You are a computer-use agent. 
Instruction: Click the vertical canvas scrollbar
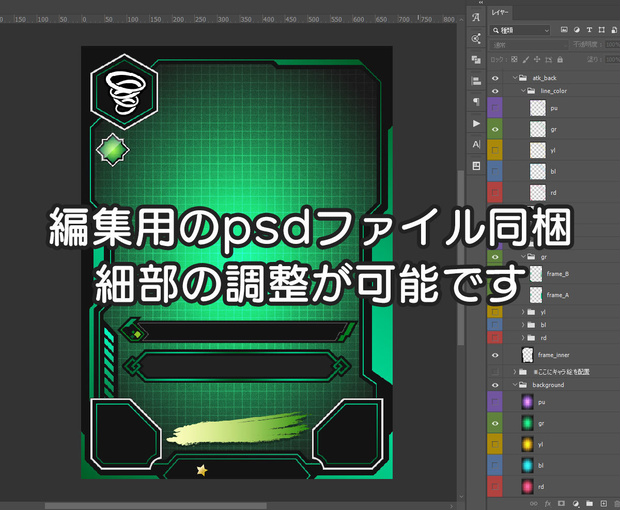coord(461,257)
